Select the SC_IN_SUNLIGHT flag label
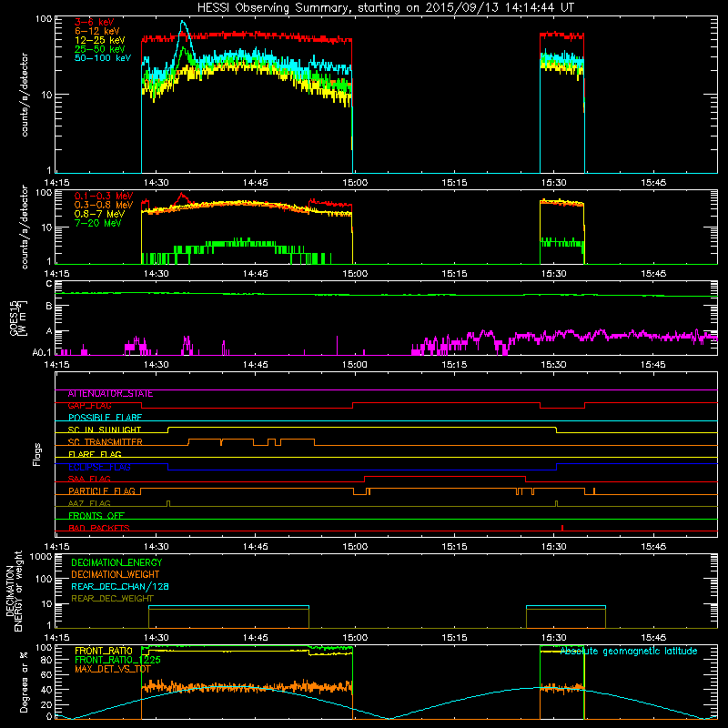This screenshot has width=728, height=728. [105, 430]
